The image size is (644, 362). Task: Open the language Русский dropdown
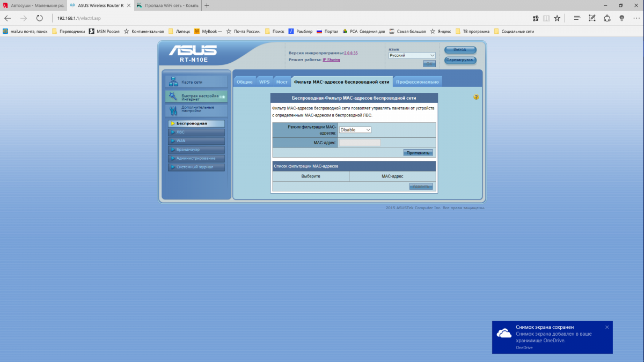412,55
